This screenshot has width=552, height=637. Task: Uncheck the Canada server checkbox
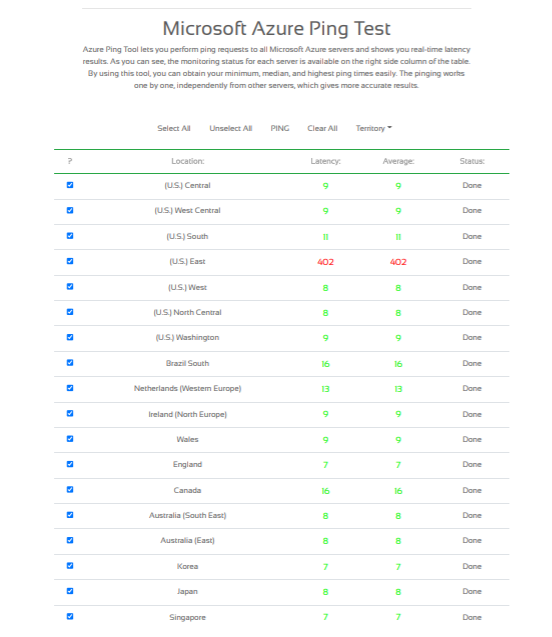point(70,490)
